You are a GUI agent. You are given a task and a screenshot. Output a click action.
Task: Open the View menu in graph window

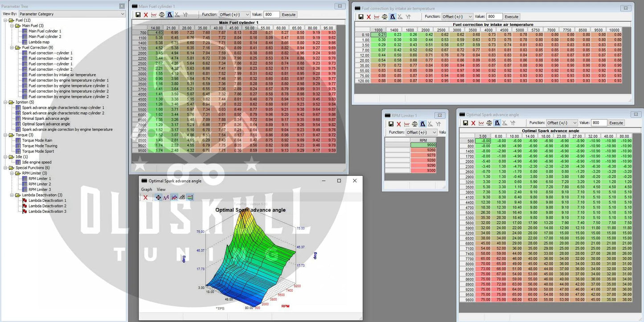tap(161, 189)
